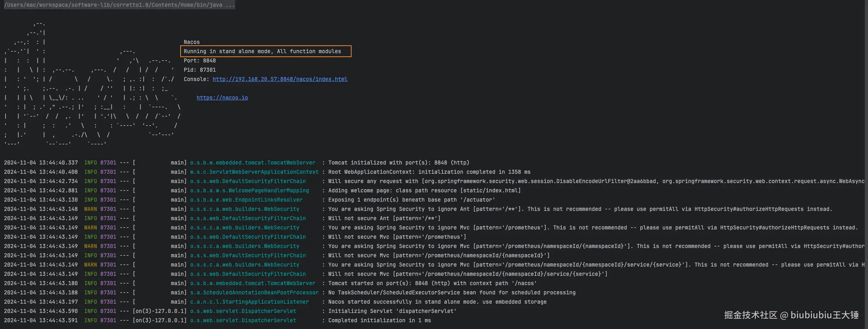This screenshot has width=868, height=329.
Task: Click the ScheduledAnnotationBeanPostProcessor logger name
Action: coord(254,293)
